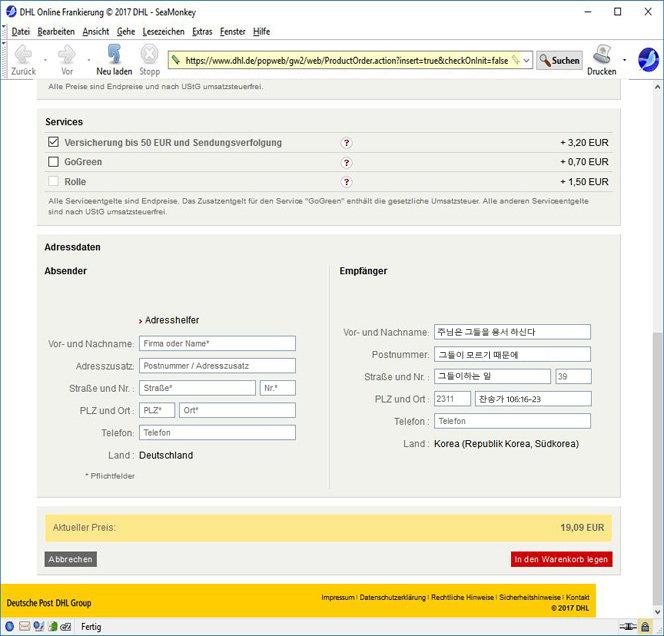Open Browser component from status bar globe

tap(9, 626)
